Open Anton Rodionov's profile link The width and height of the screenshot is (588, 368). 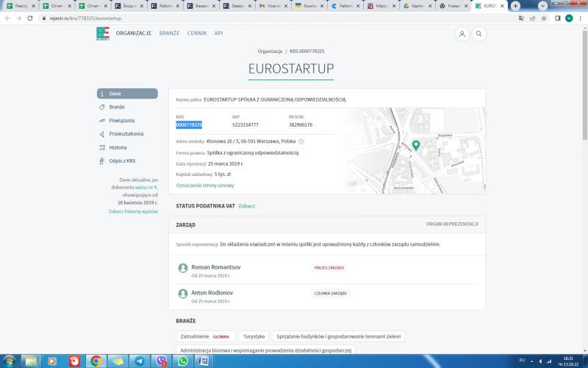tap(212, 292)
